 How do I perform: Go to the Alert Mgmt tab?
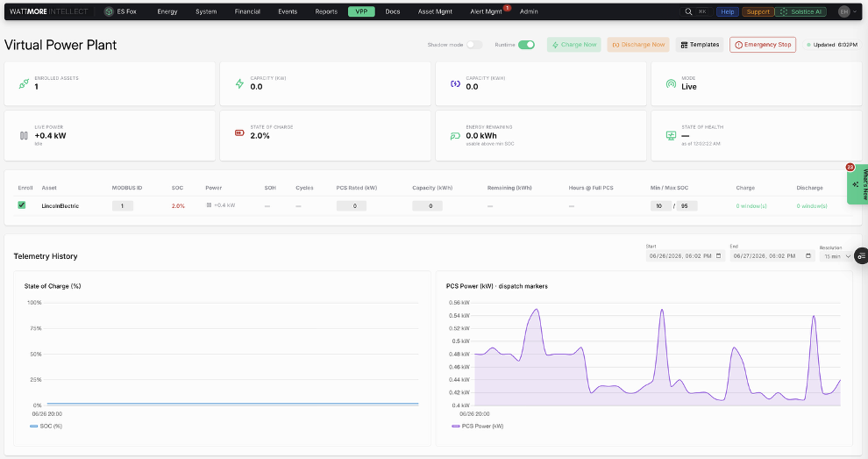[x=486, y=11]
